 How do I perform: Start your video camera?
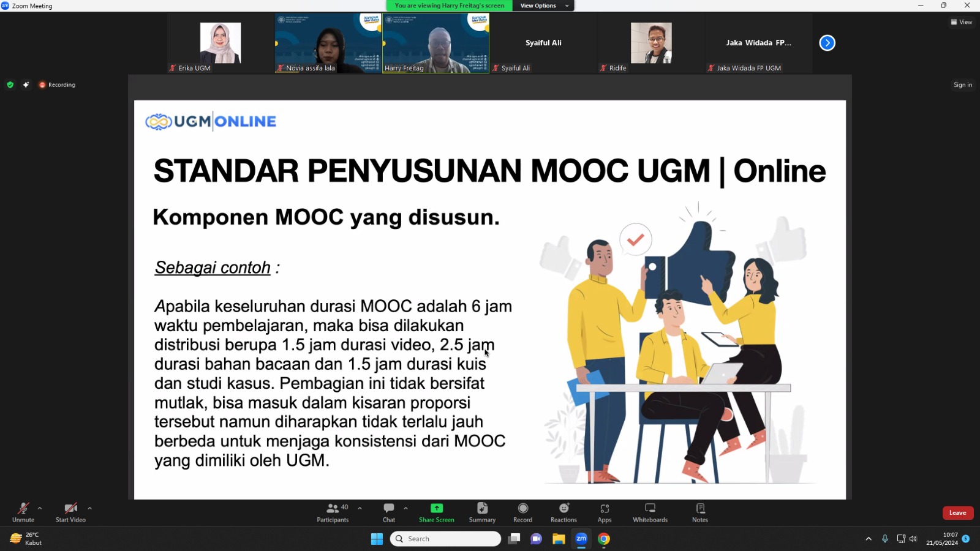click(69, 512)
